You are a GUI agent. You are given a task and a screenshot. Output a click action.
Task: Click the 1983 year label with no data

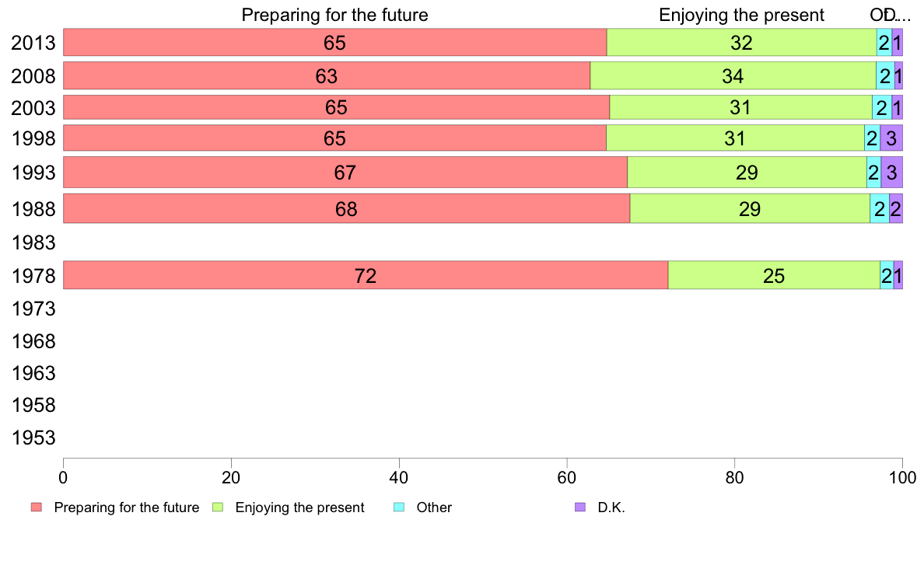(x=33, y=242)
